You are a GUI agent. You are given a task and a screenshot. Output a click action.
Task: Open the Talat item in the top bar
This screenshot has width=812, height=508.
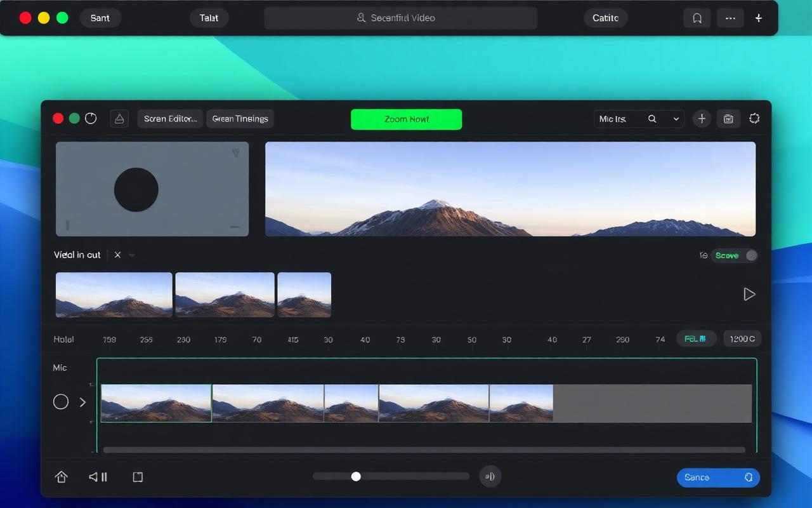click(x=209, y=18)
